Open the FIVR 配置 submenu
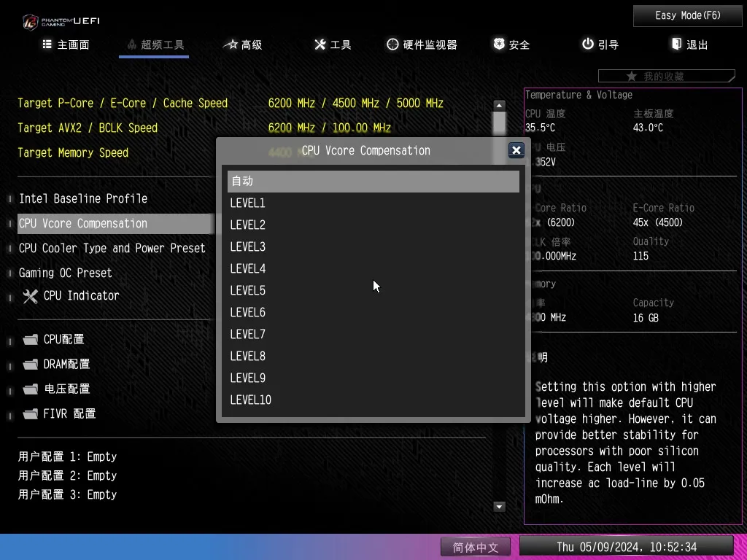This screenshot has height=560, width=747. (69, 414)
